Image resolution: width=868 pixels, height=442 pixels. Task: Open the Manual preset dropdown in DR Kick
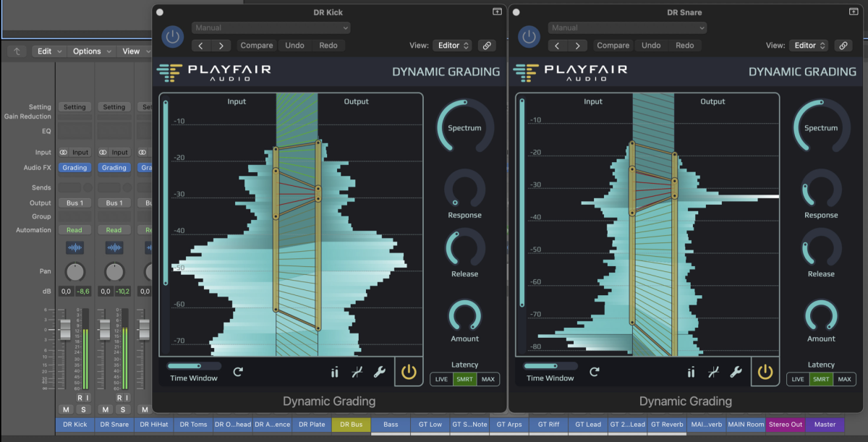(x=271, y=28)
